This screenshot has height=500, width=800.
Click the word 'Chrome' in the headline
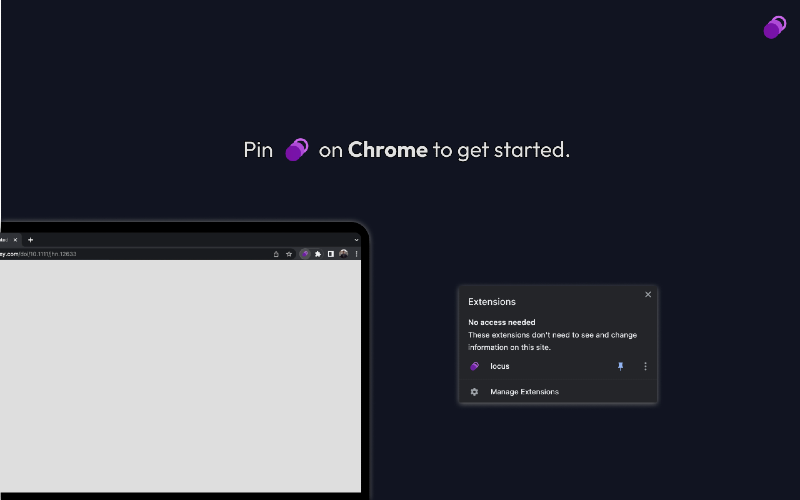click(x=387, y=149)
